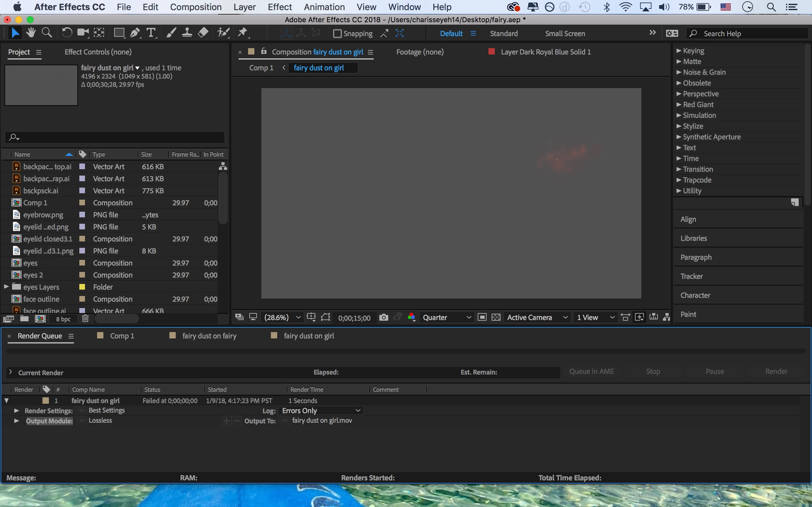Open the Composition menu

coord(196,7)
